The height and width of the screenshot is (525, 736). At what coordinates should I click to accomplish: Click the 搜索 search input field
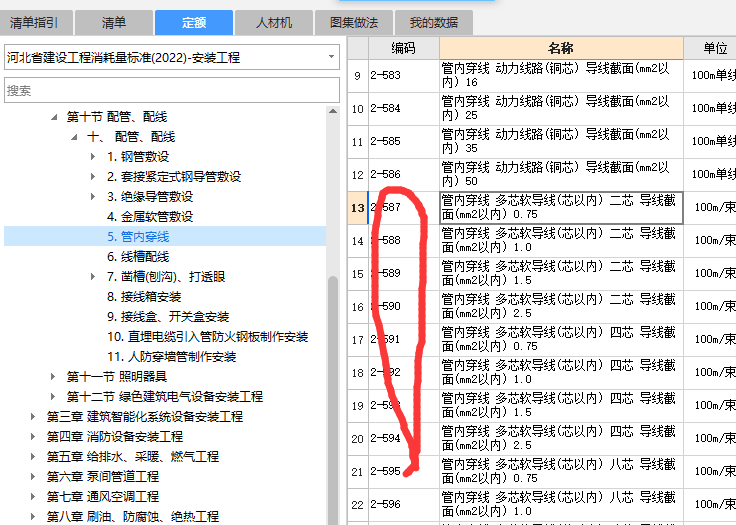(172, 90)
